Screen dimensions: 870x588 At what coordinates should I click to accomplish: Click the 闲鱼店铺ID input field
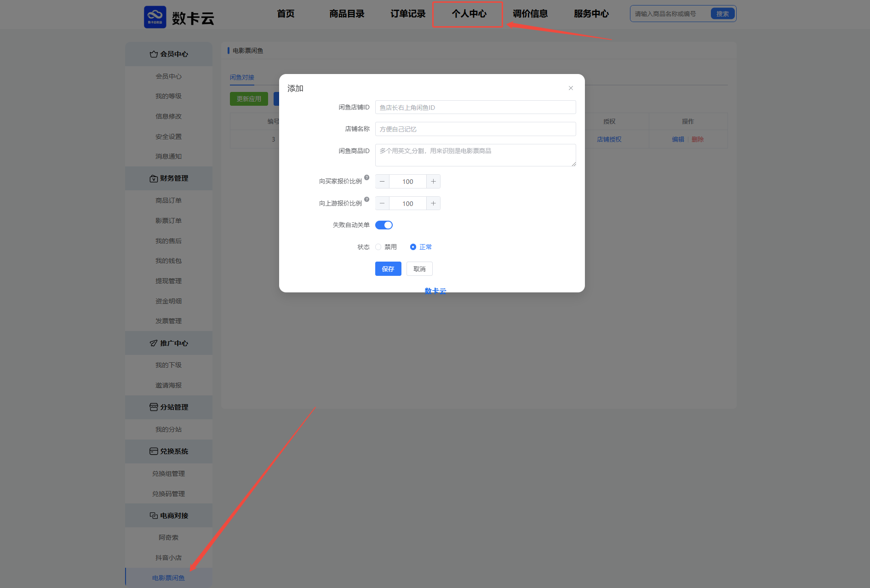[x=475, y=108]
